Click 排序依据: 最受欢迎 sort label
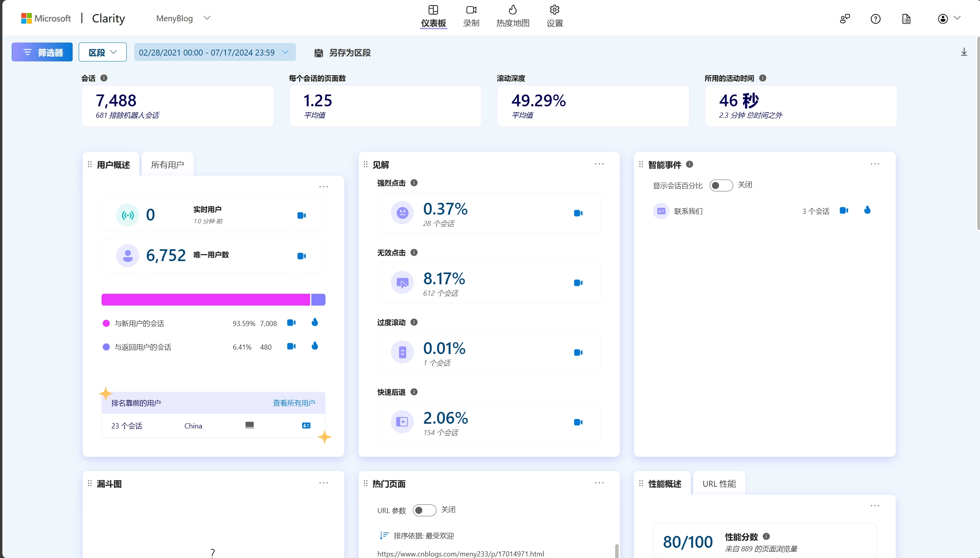Image resolution: width=980 pixels, height=558 pixels. point(424,536)
